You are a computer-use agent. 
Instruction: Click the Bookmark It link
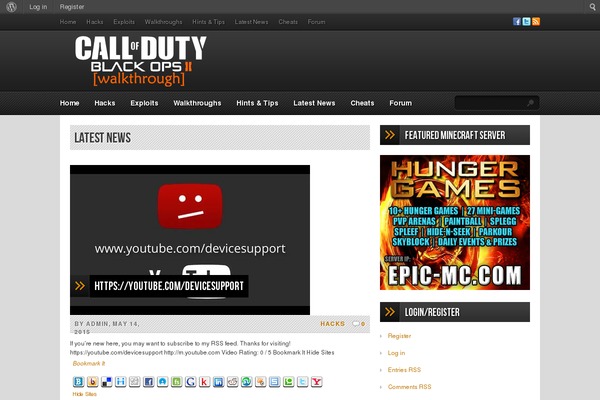[x=89, y=363]
